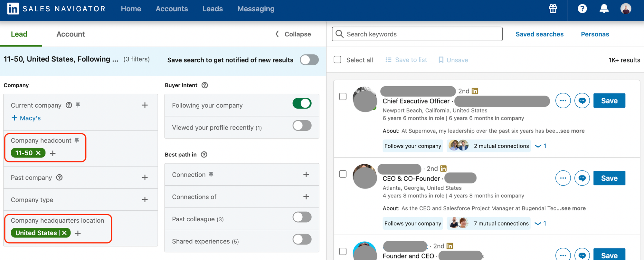Select the CEO & CO-Founder lead checkbox
Screen dimensions: 644x260
[343, 174]
